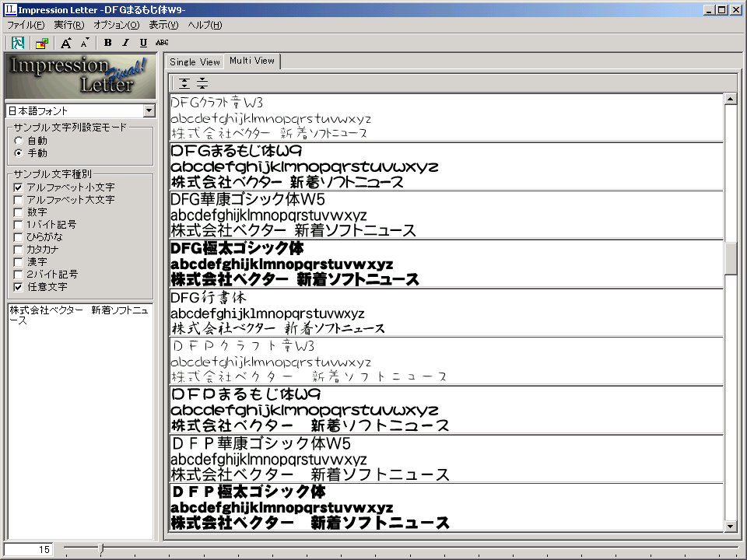The height and width of the screenshot is (560, 747).
Task: Toggle underline formatting button
Action: point(143,43)
